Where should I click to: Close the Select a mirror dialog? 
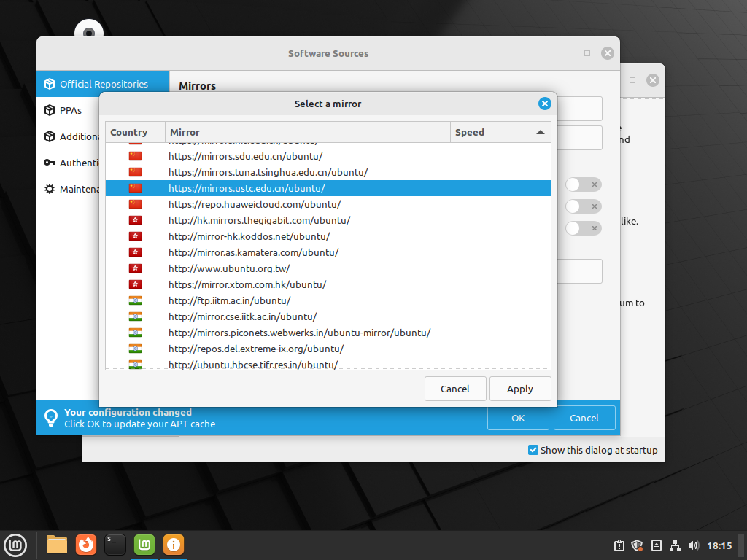(544, 104)
